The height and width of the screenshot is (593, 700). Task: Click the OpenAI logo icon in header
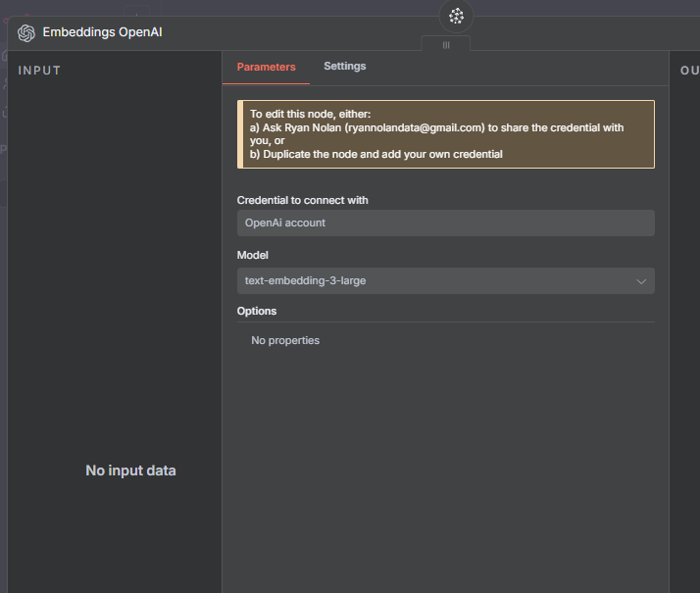[x=26, y=32]
